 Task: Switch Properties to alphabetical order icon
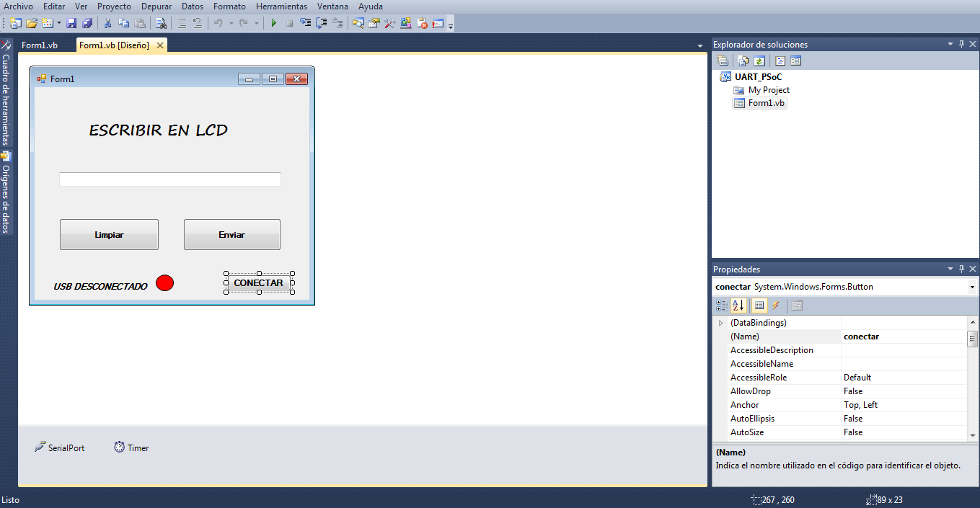click(738, 305)
